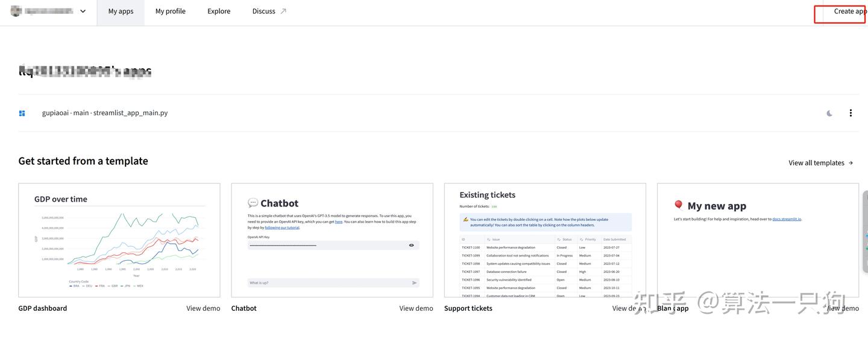Toggle API key visibility eye in Chatbot template
This screenshot has height=338, width=868.
pos(412,245)
